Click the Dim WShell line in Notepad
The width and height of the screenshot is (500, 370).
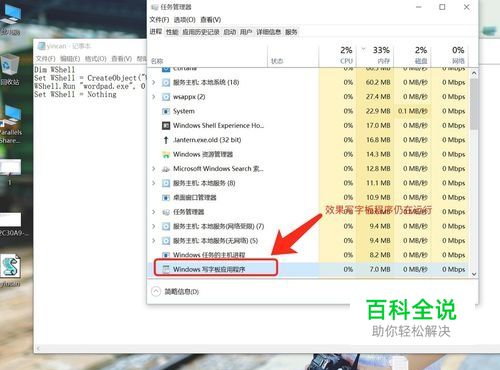pos(55,70)
